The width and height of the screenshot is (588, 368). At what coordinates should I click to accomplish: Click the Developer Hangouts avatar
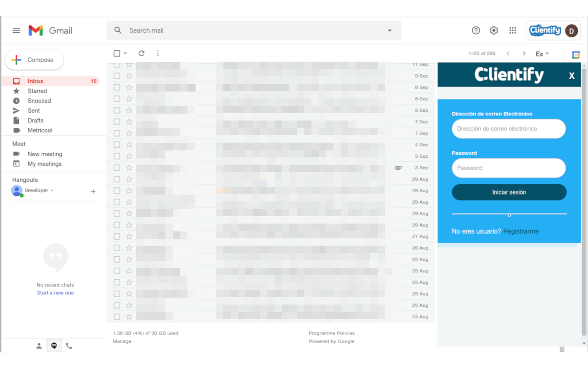(17, 191)
